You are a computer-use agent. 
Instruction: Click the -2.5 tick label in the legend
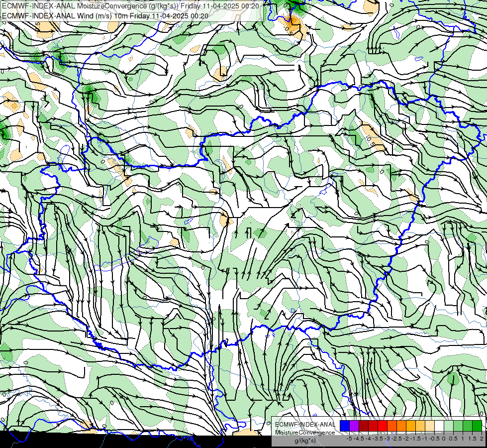(x=396, y=439)
